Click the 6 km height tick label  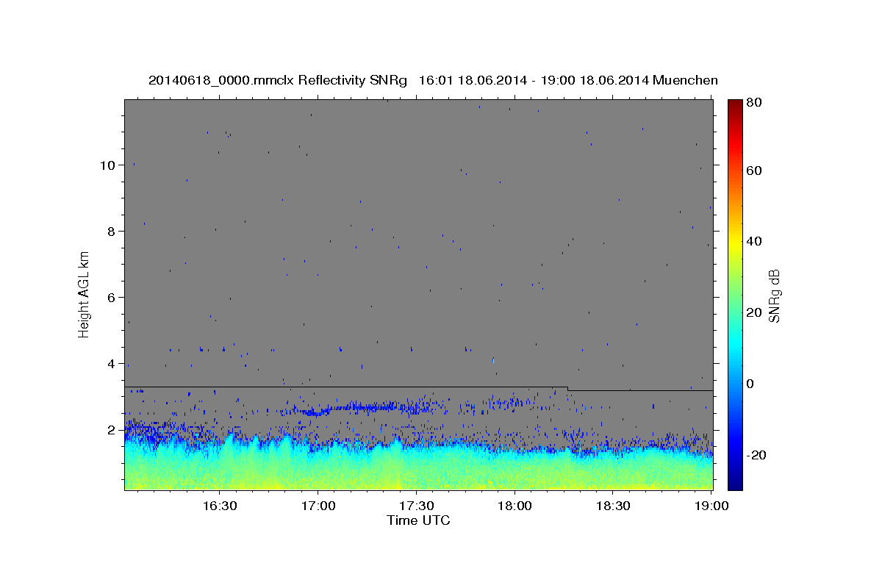pos(111,297)
